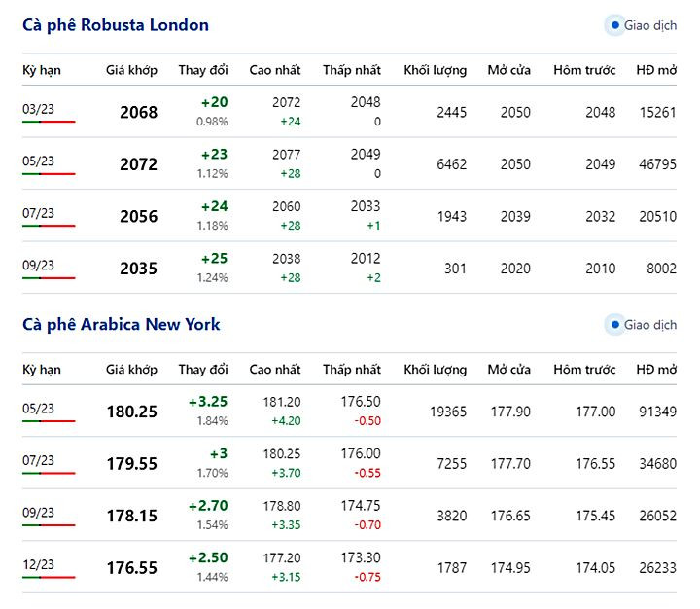
Task: Click Arabica table HĐ mở column header
Action: click(656, 370)
